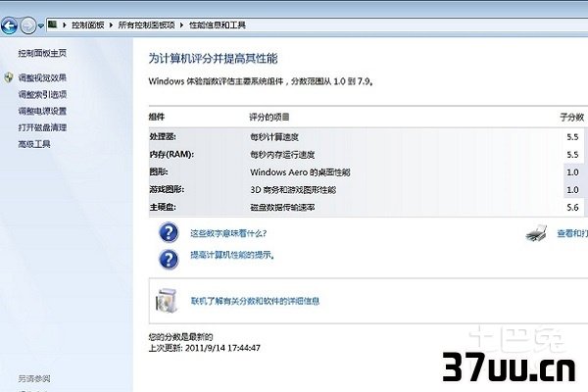Click 每秒内存运行速度 description text
Screen dimensions: 588x392
click(x=282, y=155)
